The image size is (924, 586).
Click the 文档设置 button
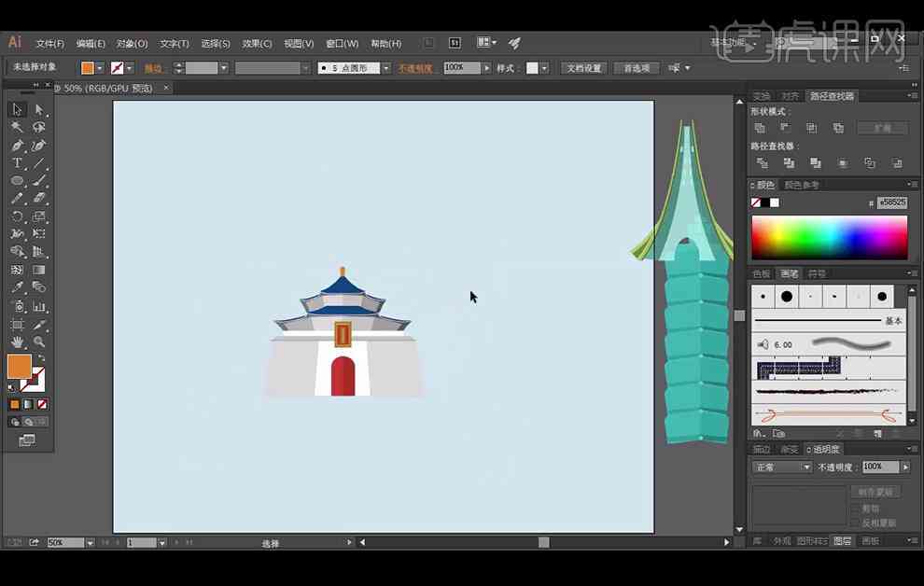584,68
